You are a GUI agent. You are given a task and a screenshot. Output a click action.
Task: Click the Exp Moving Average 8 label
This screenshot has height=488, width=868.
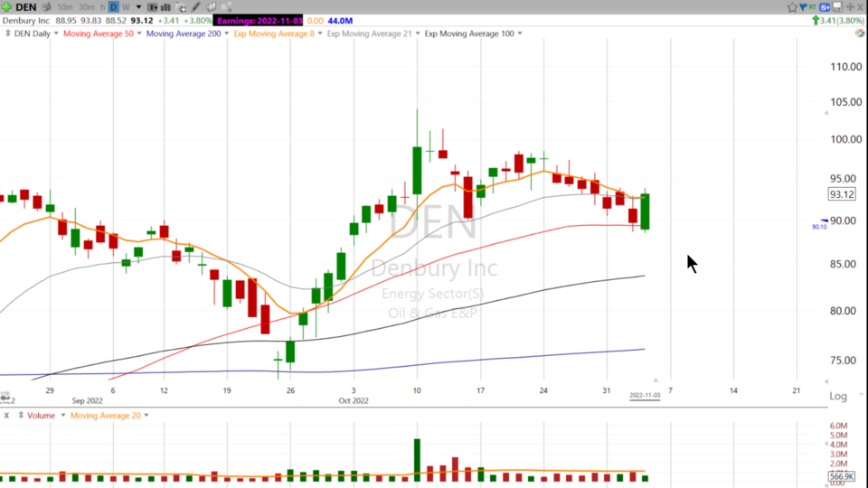[274, 33]
